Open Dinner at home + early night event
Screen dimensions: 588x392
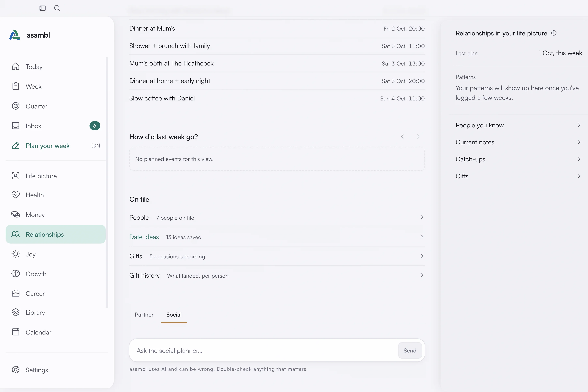pyautogui.click(x=277, y=81)
